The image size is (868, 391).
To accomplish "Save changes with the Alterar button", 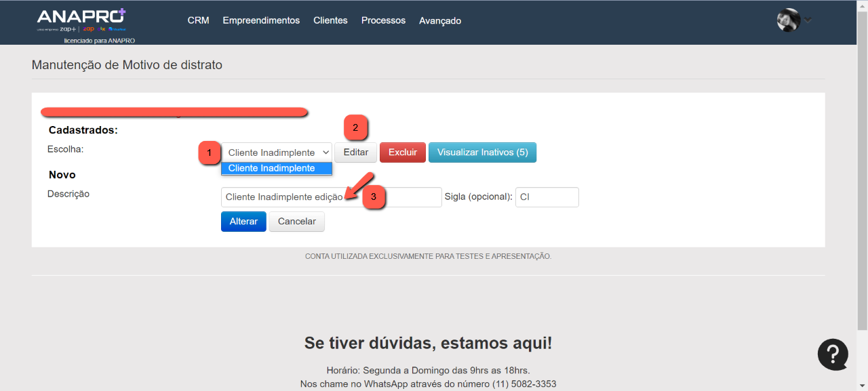I will coord(243,222).
